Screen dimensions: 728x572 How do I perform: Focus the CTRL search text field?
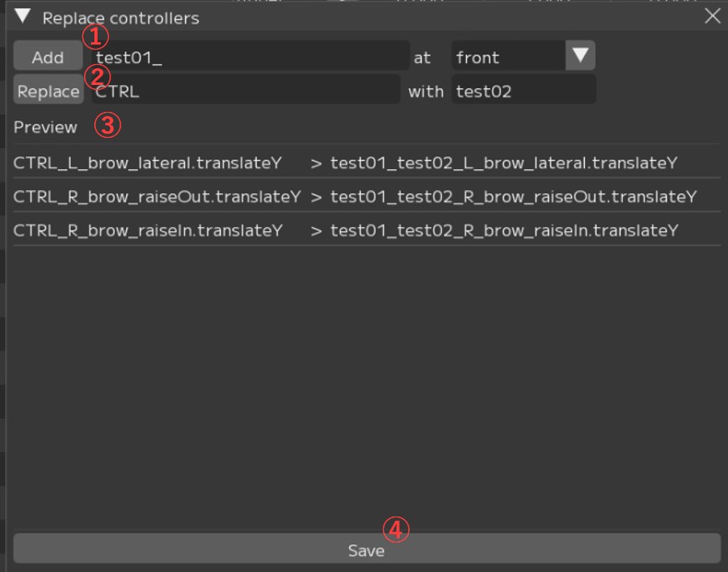[246, 91]
